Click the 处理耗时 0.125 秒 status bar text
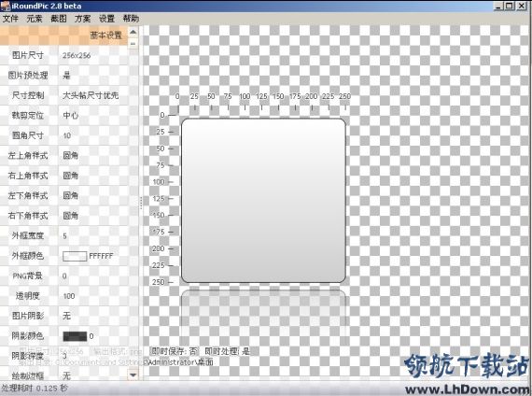 pyautogui.click(x=34, y=389)
